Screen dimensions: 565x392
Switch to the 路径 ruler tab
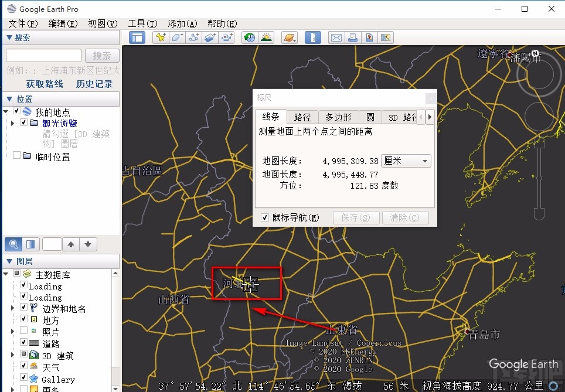pos(302,117)
